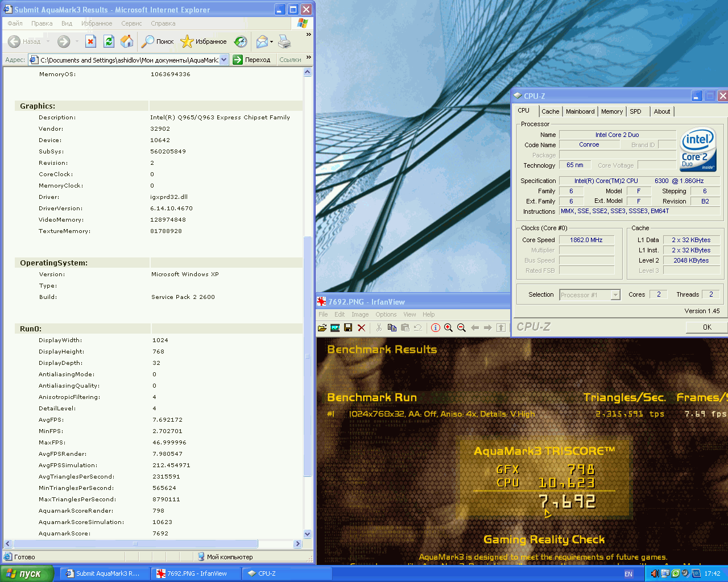Click the vertical scrollbar up arrow in IE
The height and width of the screenshot is (582, 728).
308,72
